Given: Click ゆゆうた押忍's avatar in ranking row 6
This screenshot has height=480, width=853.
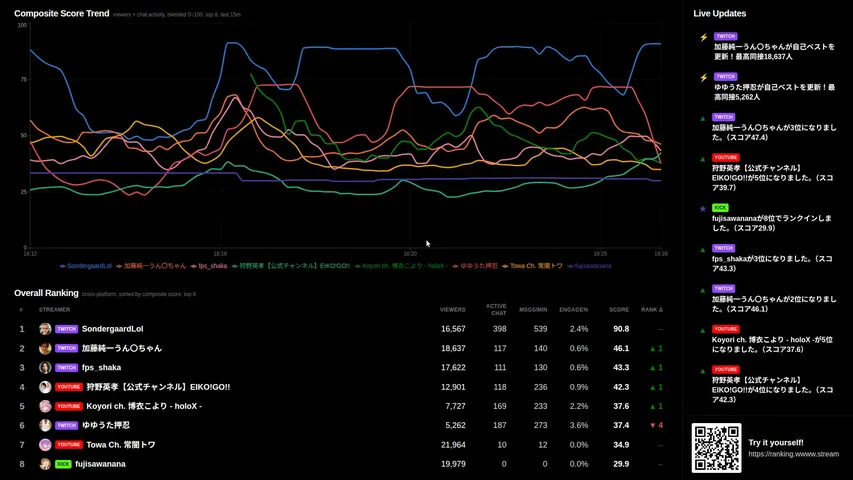Looking at the screenshot, I should coord(45,425).
